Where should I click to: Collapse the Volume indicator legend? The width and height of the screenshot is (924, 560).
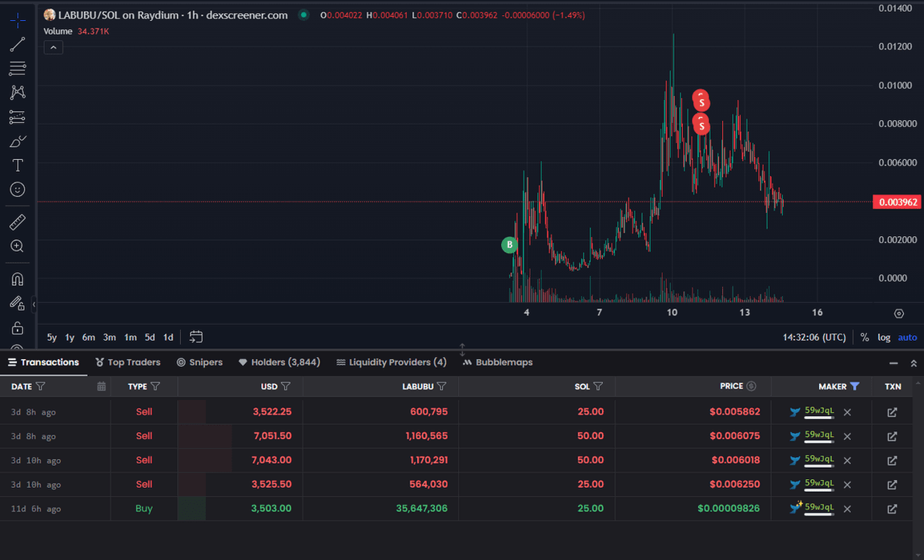[53, 47]
